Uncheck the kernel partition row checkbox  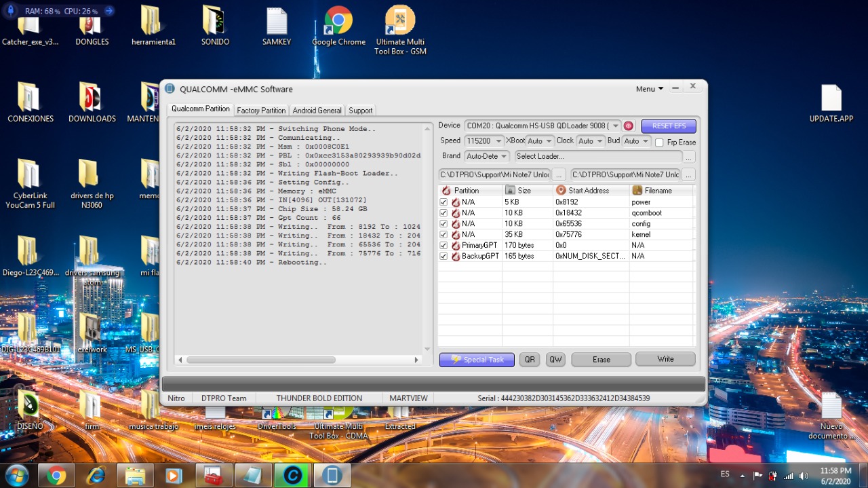[x=443, y=235]
